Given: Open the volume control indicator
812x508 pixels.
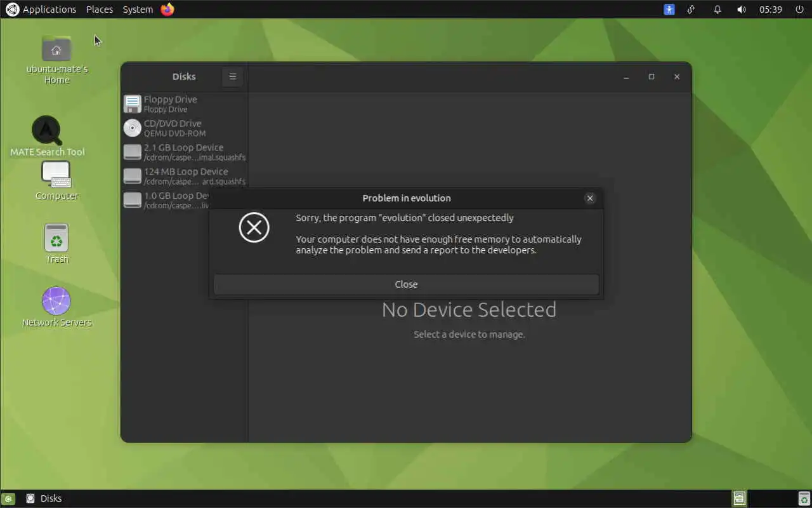Looking at the screenshot, I should [742, 10].
